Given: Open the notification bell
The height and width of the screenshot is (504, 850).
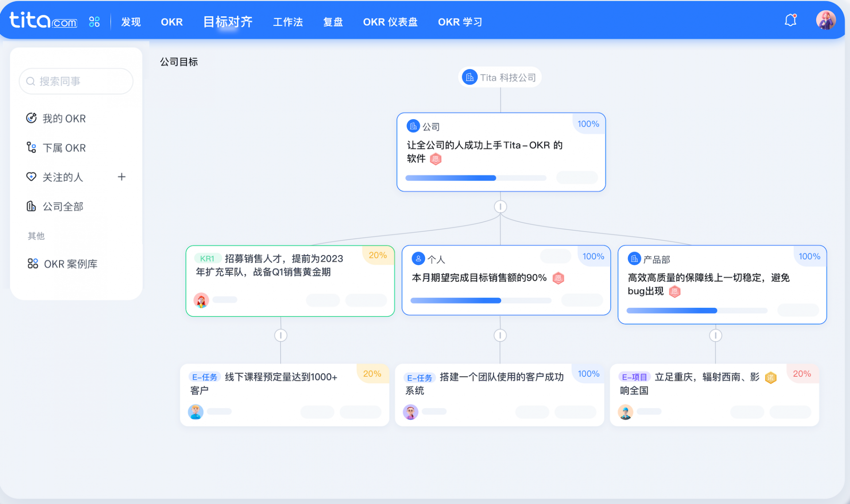Looking at the screenshot, I should click(791, 20).
